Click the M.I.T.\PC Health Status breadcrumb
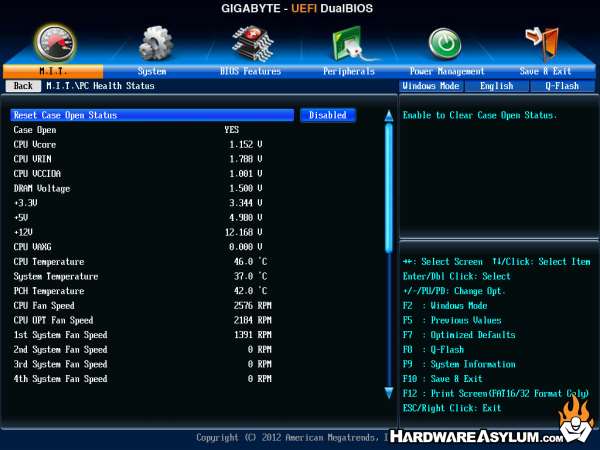Viewport: 600px width, 450px height. pyautogui.click(x=100, y=86)
